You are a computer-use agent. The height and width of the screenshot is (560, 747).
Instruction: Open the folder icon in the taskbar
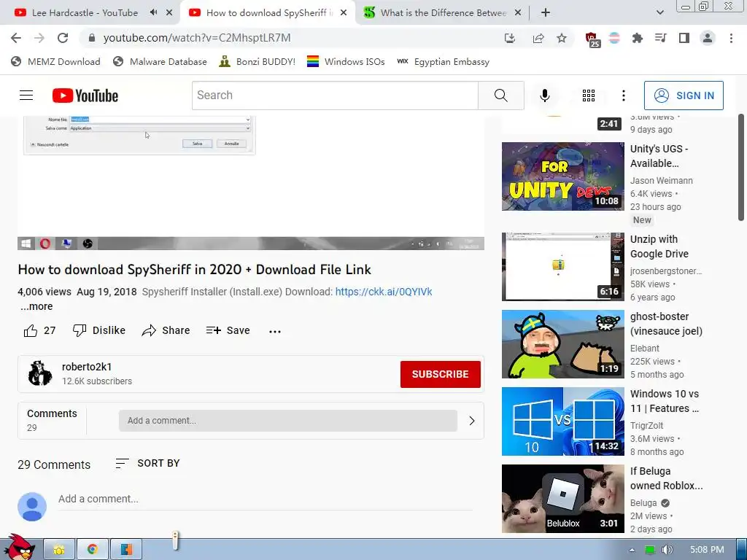[59, 550]
